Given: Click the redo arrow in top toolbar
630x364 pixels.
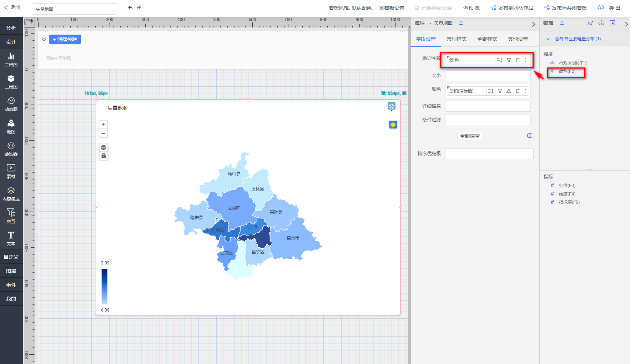Looking at the screenshot, I should [139, 7].
